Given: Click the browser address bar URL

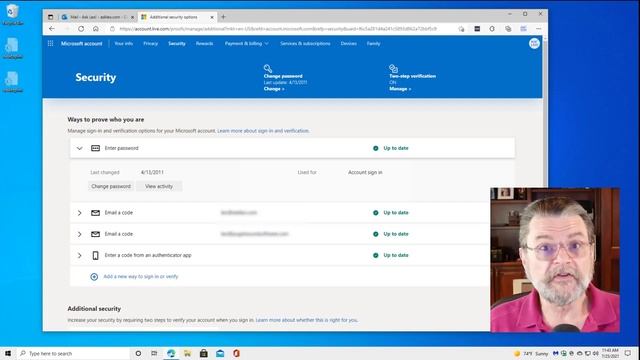Looking at the screenshot, I should tap(278, 29).
